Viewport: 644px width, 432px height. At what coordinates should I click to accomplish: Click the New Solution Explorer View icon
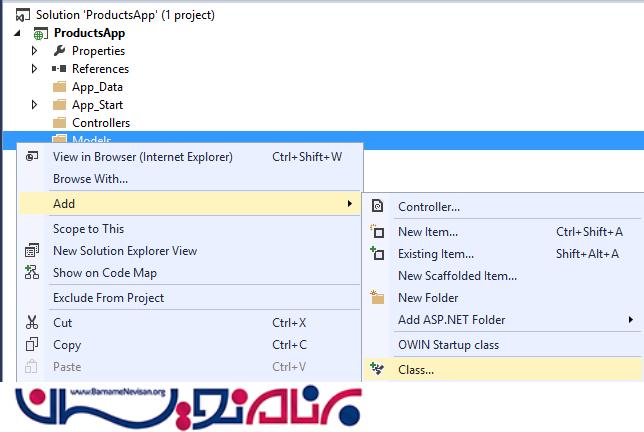pyautogui.click(x=32, y=251)
